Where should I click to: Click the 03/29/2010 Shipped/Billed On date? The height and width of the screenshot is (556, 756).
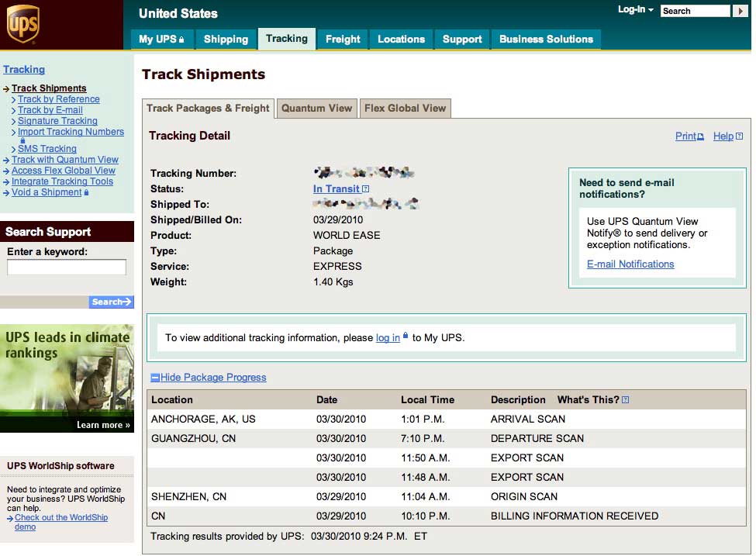338,220
